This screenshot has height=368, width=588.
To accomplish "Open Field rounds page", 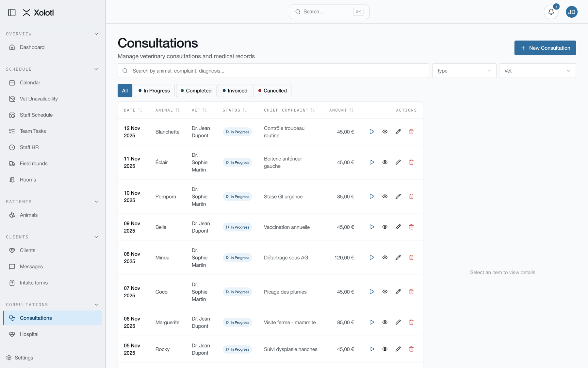I will (x=53, y=164).
